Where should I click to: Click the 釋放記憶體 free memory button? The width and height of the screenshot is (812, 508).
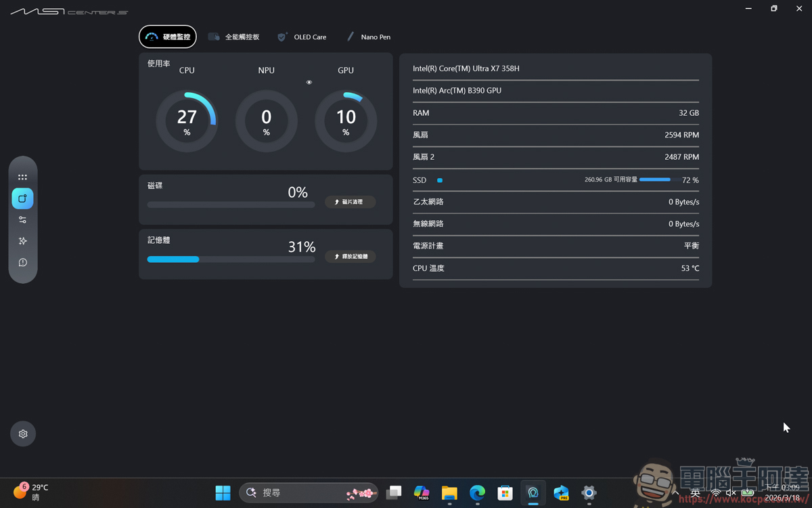coord(350,256)
